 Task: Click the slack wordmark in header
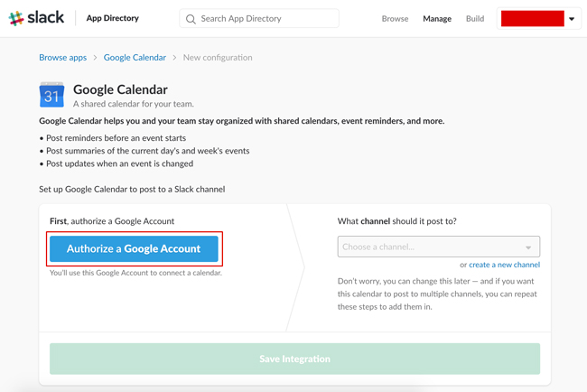point(45,18)
